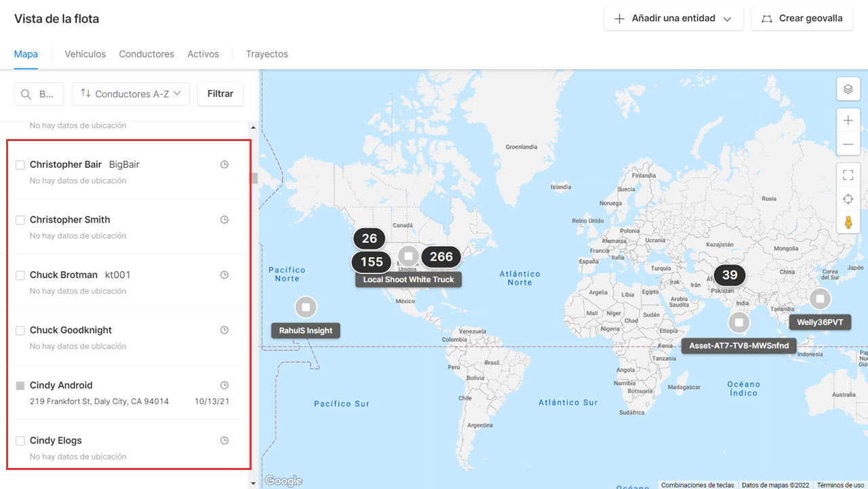Select the RahulS Insight vehicle marker
The width and height of the screenshot is (868, 489).
click(305, 307)
